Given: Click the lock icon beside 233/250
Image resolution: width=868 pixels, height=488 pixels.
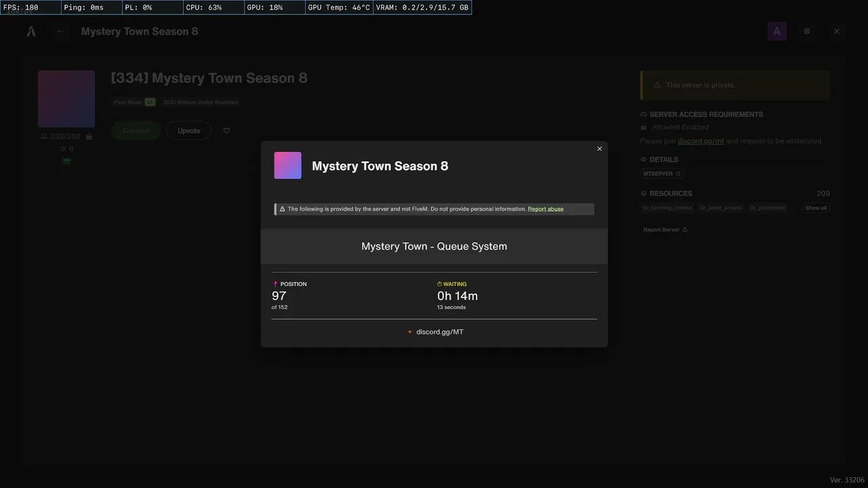Looking at the screenshot, I should (x=89, y=136).
